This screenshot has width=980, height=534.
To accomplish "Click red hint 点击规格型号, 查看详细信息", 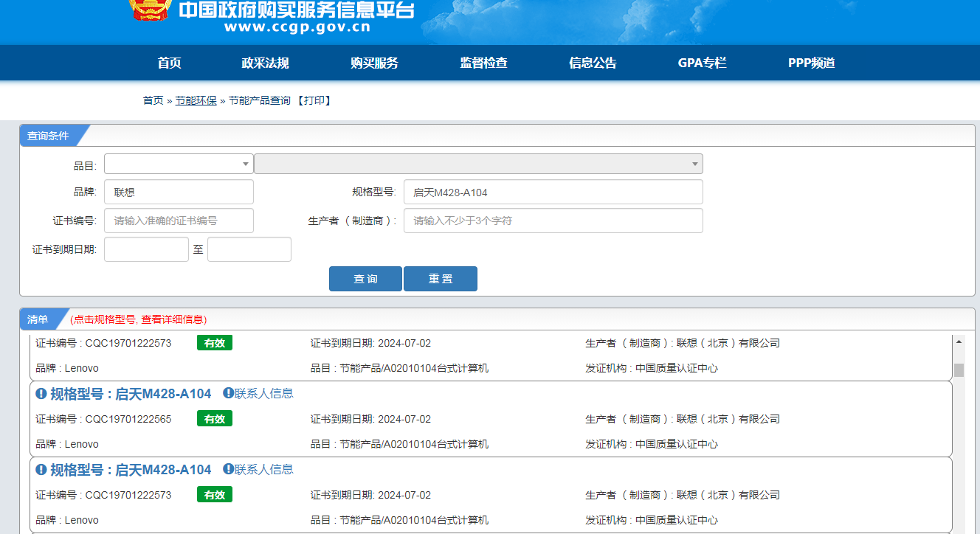I will point(139,319).
